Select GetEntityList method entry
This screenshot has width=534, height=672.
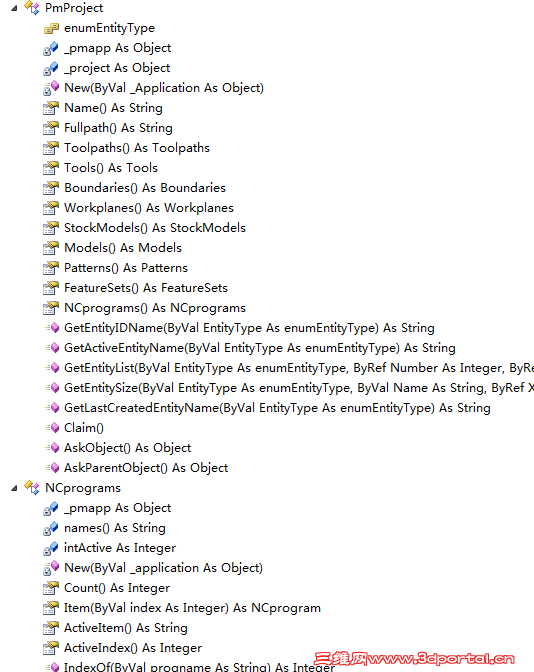tap(299, 368)
